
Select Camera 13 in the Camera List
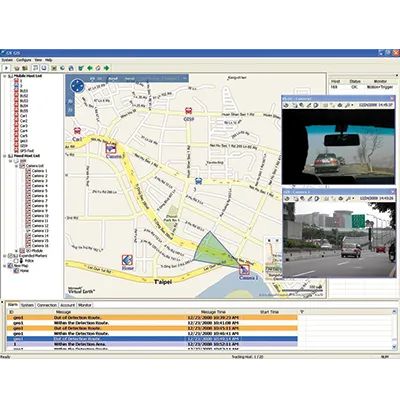coord(40,231)
